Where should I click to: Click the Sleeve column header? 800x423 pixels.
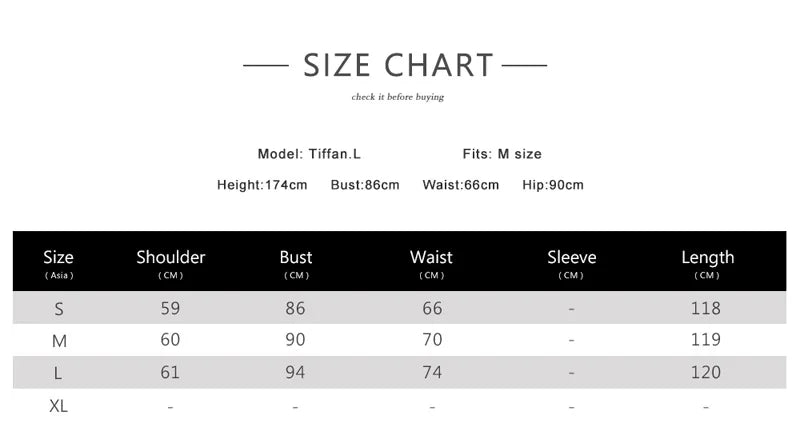click(571, 263)
